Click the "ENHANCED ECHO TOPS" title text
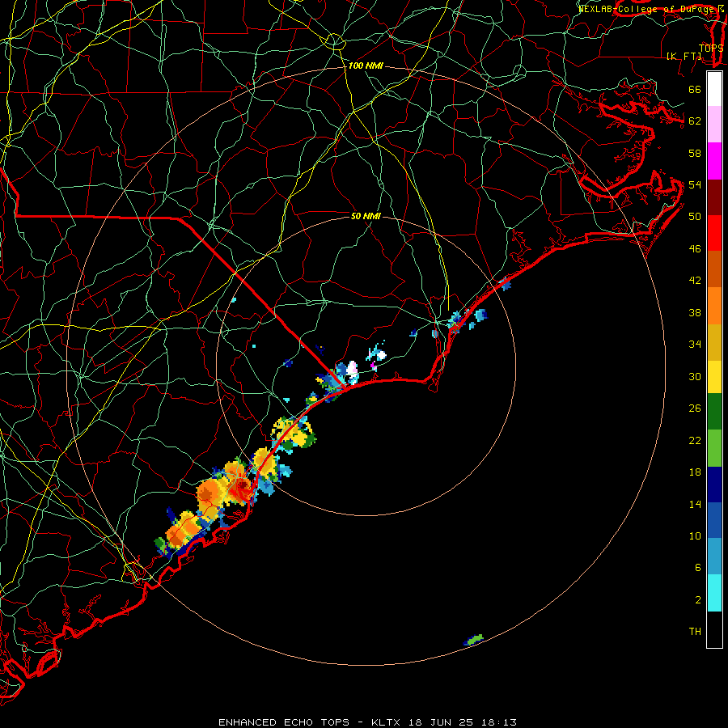The height and width of the screenshot is (728, 728). click(284, 722)
